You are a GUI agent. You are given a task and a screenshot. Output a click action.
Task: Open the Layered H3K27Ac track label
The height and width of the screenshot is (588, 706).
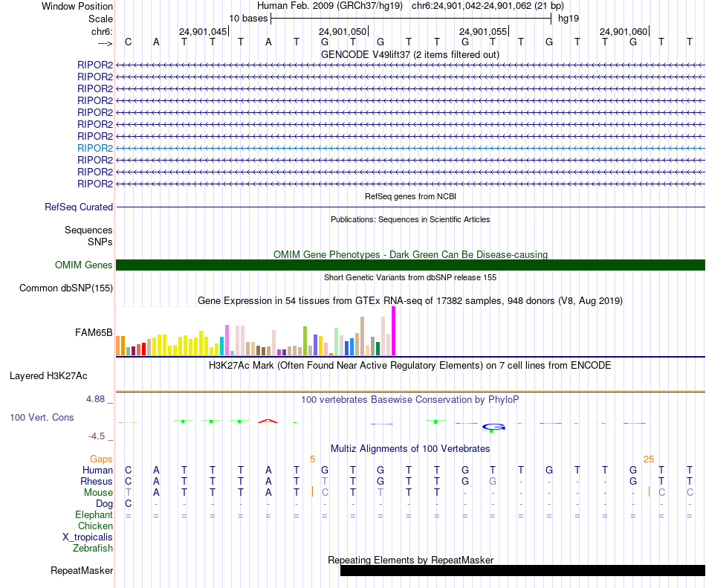pos(48,376)
